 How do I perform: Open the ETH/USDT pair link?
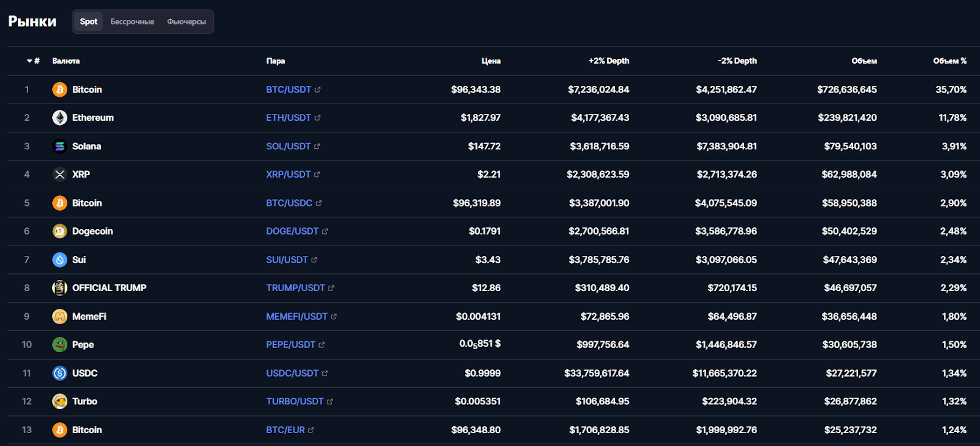[288, 118]
